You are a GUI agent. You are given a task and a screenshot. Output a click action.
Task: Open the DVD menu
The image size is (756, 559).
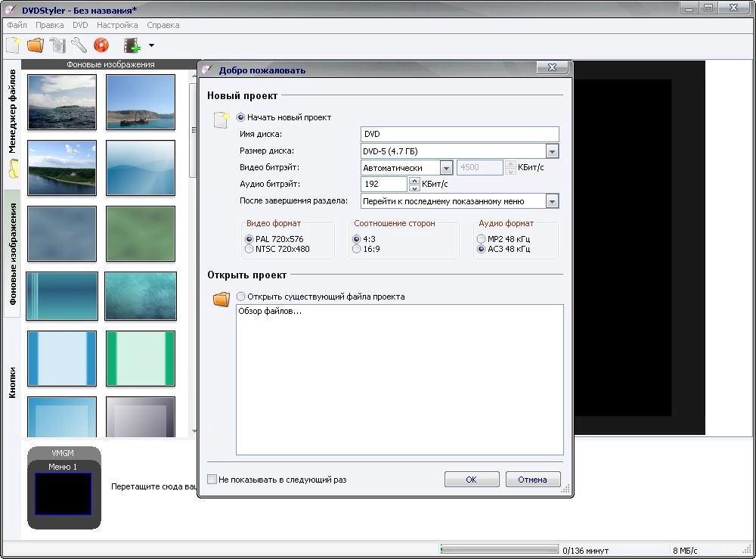point(80,25)
